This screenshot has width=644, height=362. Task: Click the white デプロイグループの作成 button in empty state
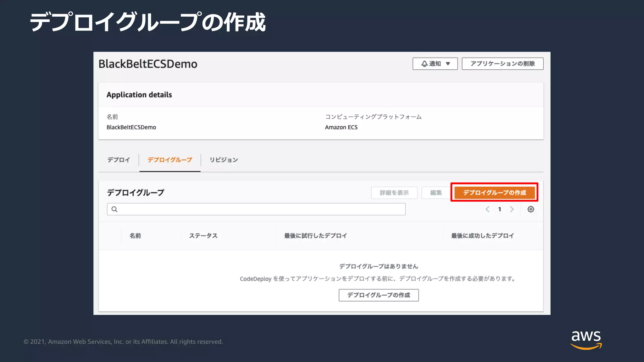(379, 295)
